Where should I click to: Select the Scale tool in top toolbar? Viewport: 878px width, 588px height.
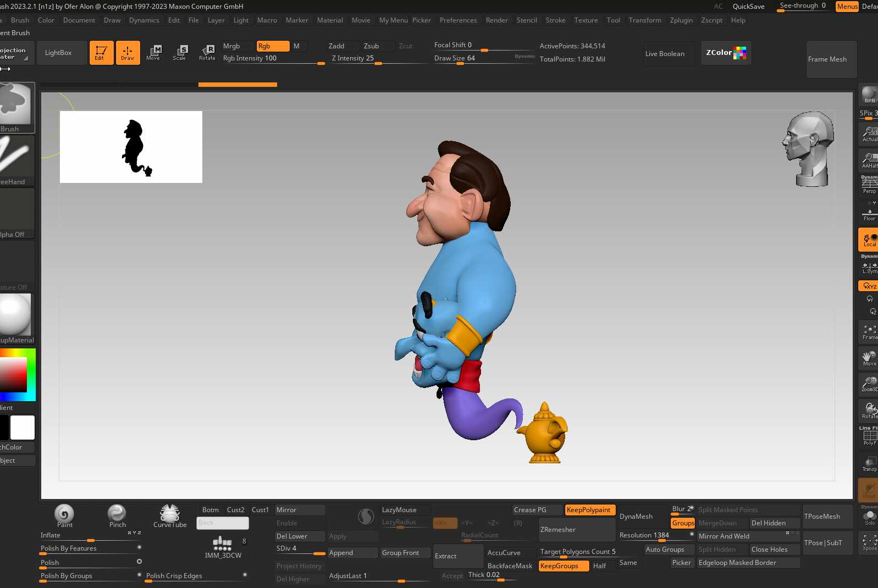click(x=180, y=53)
